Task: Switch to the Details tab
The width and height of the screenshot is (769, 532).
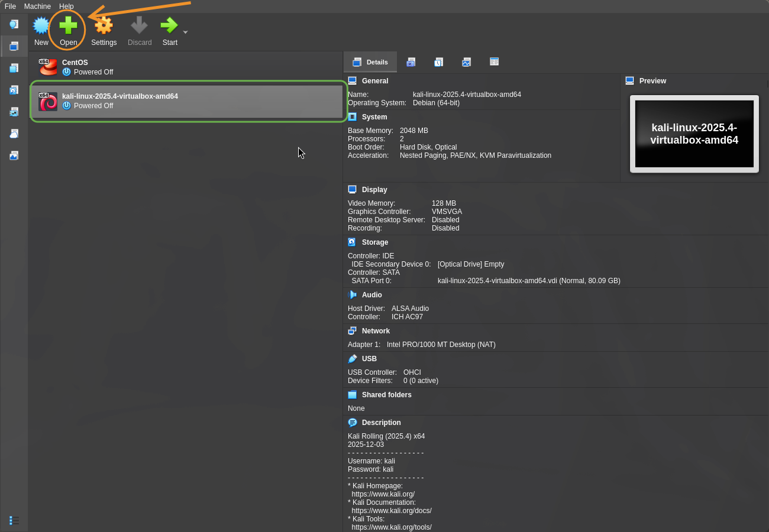Action: point(370,62)
